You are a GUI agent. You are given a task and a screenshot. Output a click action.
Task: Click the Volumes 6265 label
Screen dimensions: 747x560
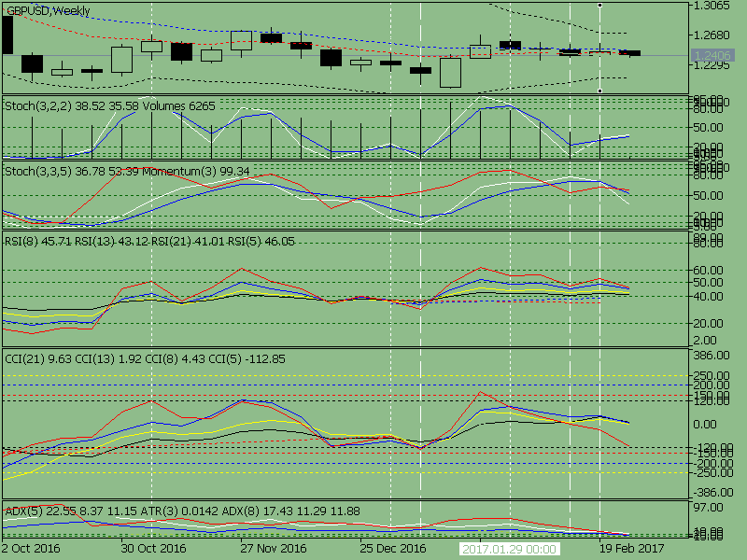[179, 105]
